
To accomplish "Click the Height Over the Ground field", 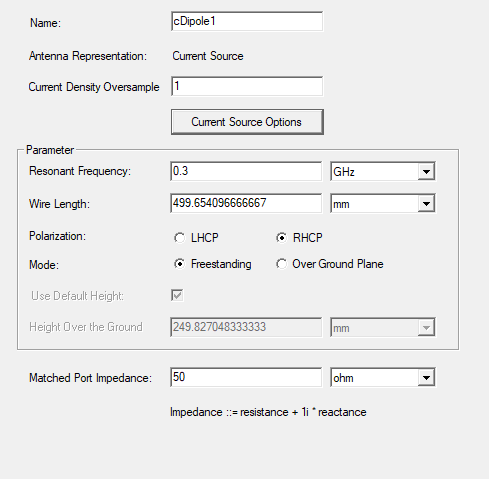I will pos(246,327).
